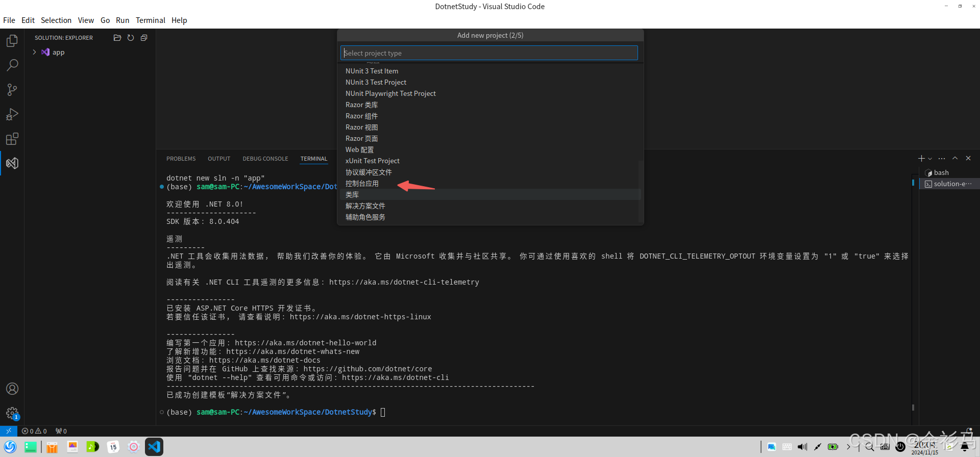Switch to the DEBUG CONSOLE tab
Screen dimensions: 980x457
265,159
